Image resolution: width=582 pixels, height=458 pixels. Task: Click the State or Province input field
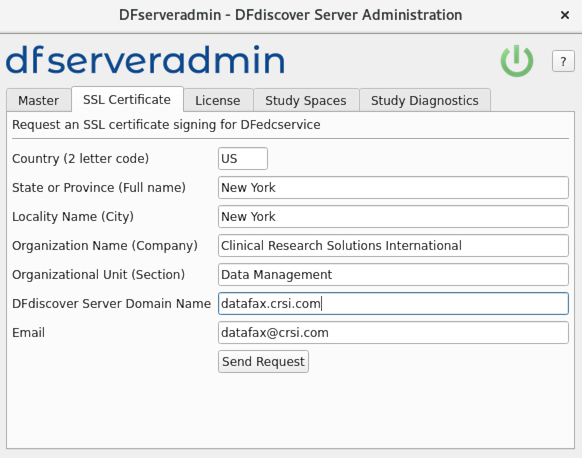393,187
